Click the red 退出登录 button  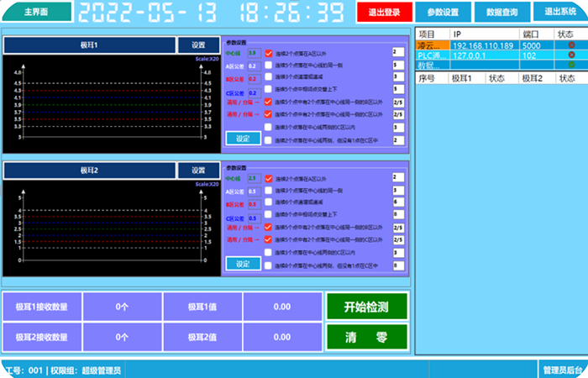(x=384, y=13)
